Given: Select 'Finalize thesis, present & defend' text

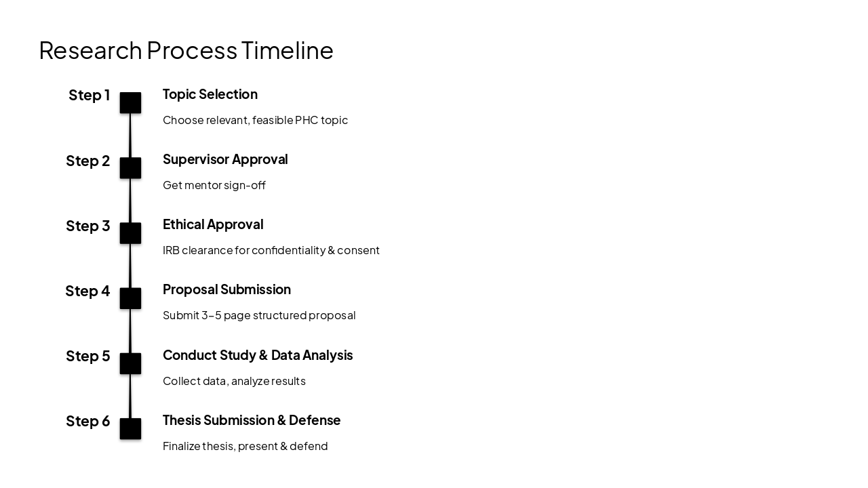Looking at the screenshot, I should [245, 446].
